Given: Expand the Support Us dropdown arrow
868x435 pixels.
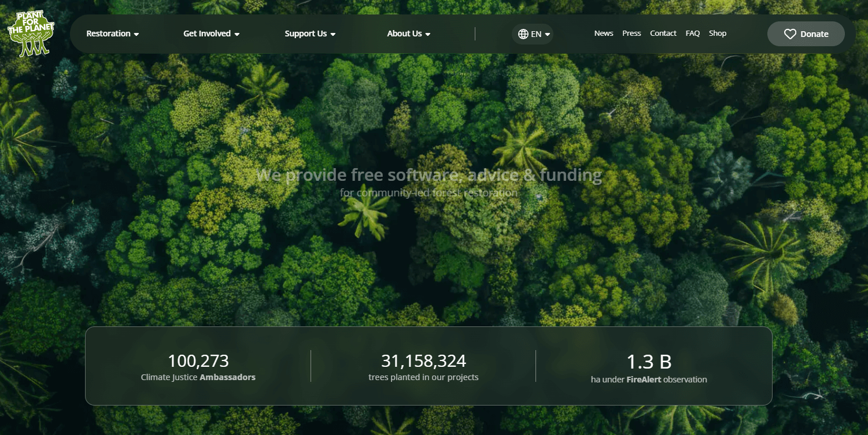Looking at the screenshot, I should (x=333, y=35).
